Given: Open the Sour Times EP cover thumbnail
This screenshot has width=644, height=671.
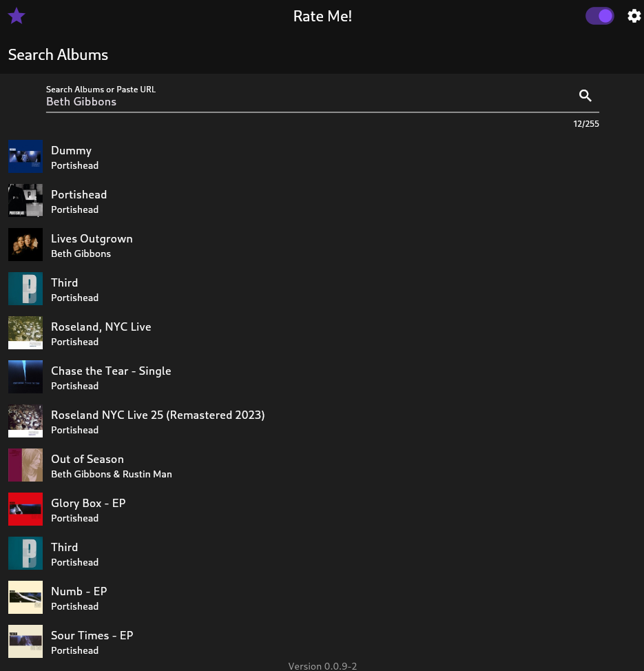Looking at the screenshot, I should [25, 641].
